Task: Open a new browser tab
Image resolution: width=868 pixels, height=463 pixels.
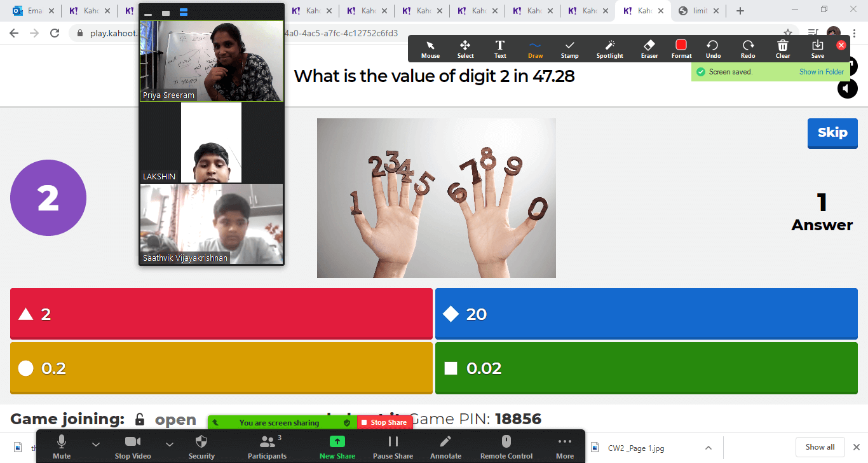Action: [740, 11]
